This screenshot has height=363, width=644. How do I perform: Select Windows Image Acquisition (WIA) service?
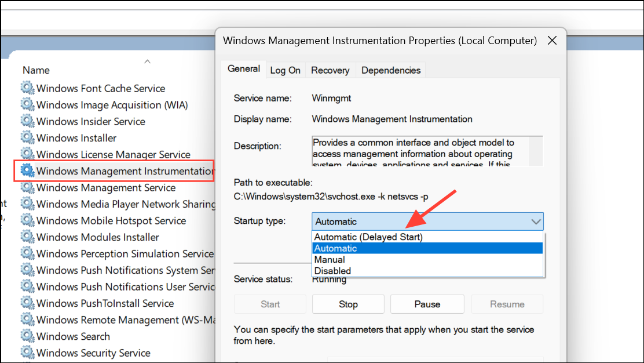112,105
